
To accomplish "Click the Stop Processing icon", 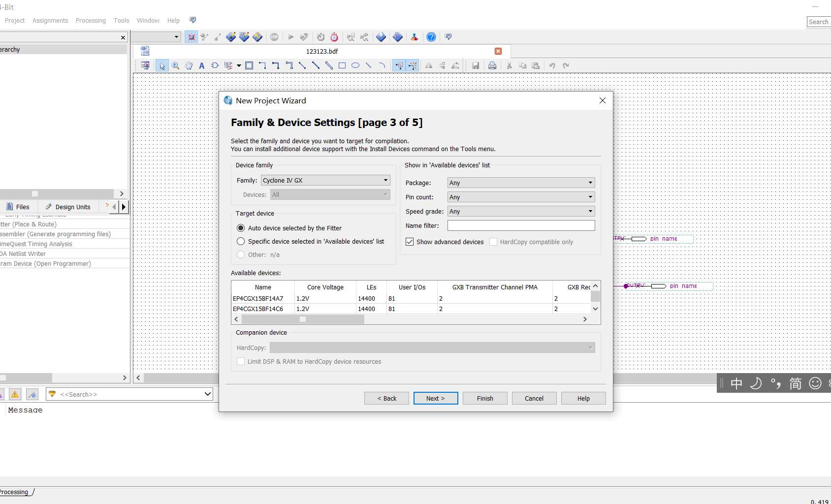I will [274, 37].
